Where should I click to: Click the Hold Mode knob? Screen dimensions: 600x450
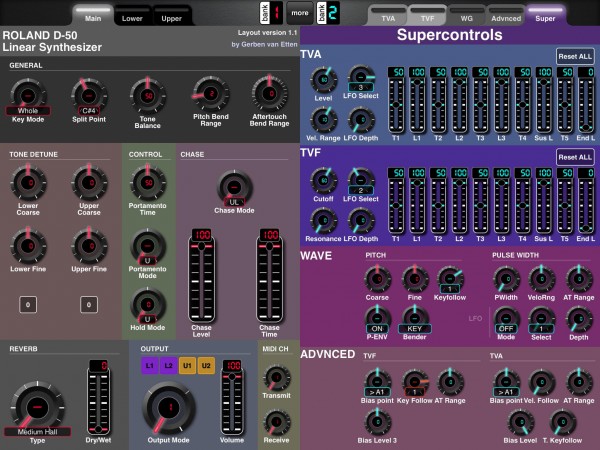(148, 305)
